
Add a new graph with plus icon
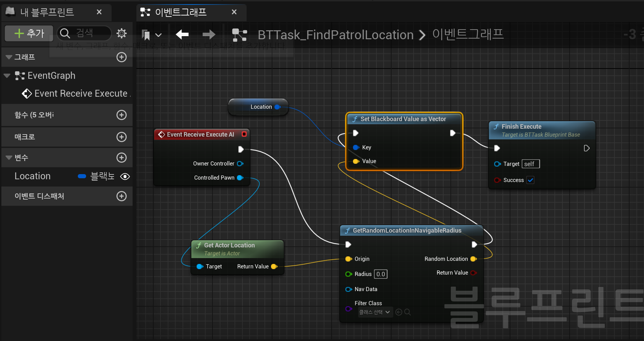(122, 57)
